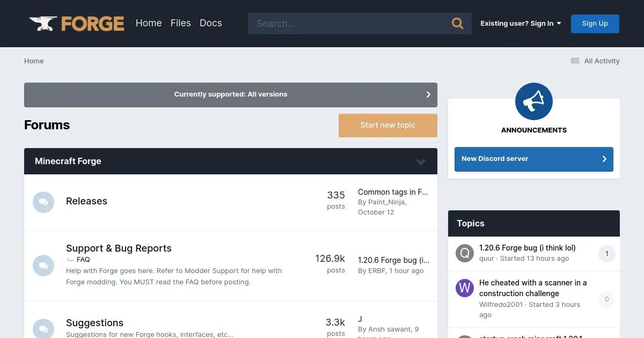Viewport: 644px width, 338px height.
Task: Click reply count badge showing 0
Action: point(607,299)
